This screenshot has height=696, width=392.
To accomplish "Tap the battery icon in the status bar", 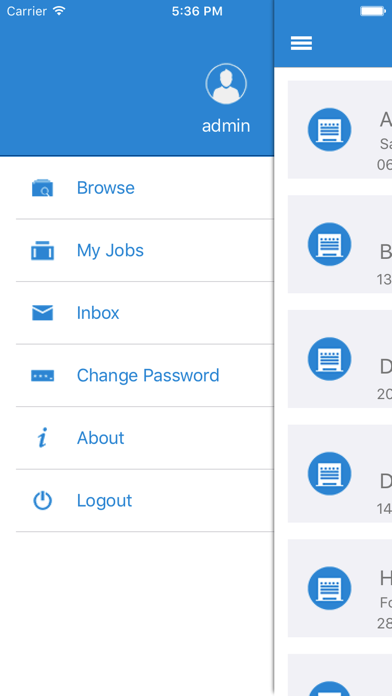I will pyautogui.click(x=373, y=11).
